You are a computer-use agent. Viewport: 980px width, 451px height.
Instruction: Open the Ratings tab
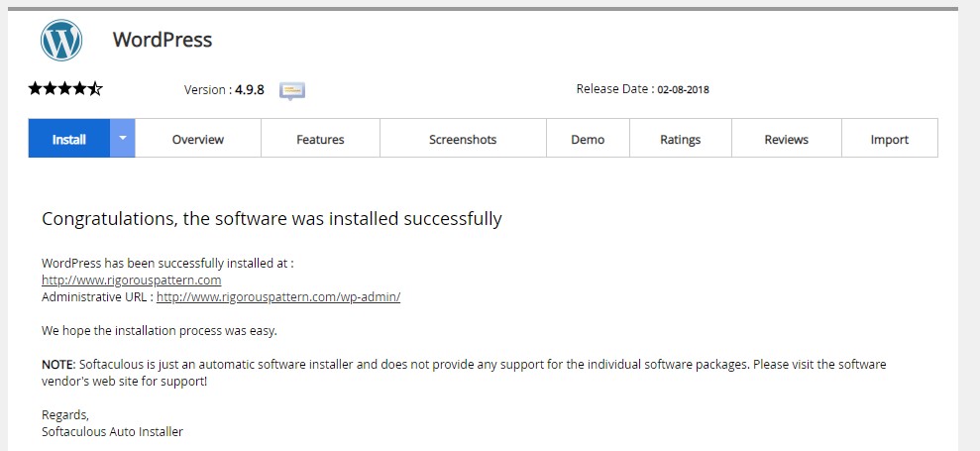[680, 138]
